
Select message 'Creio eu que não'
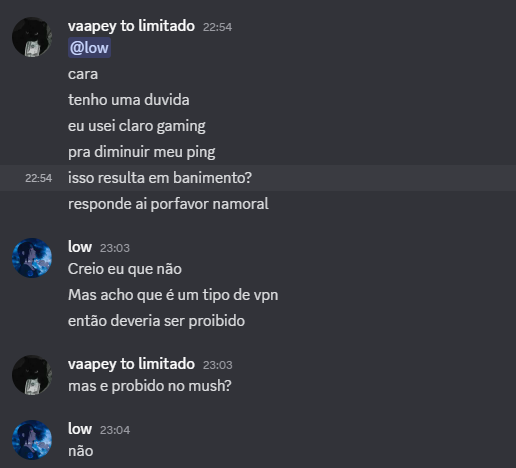pyautogui.click(x=125, y=269)
